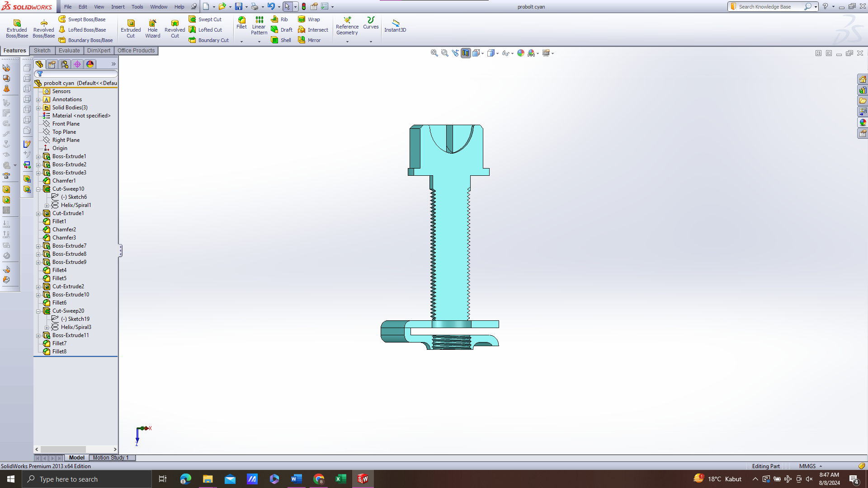The image size is (868, 488).
Task: Click the Shell feature icon
Action: (x=274, y=40)
